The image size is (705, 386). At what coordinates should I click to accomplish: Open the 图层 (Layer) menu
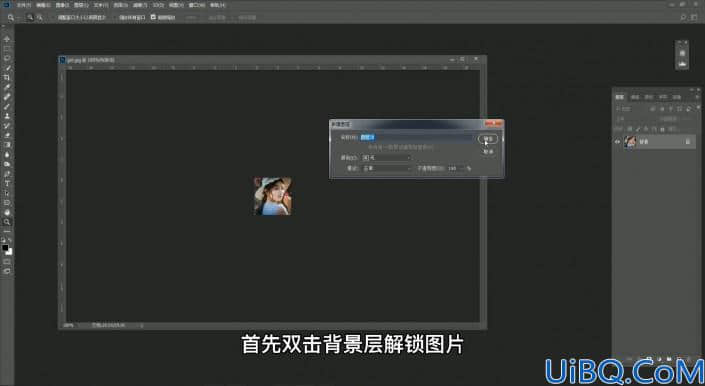coord(81,5)
